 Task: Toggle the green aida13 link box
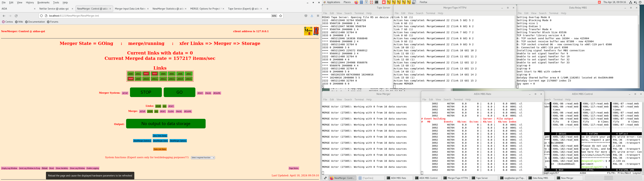pos(172,79)
